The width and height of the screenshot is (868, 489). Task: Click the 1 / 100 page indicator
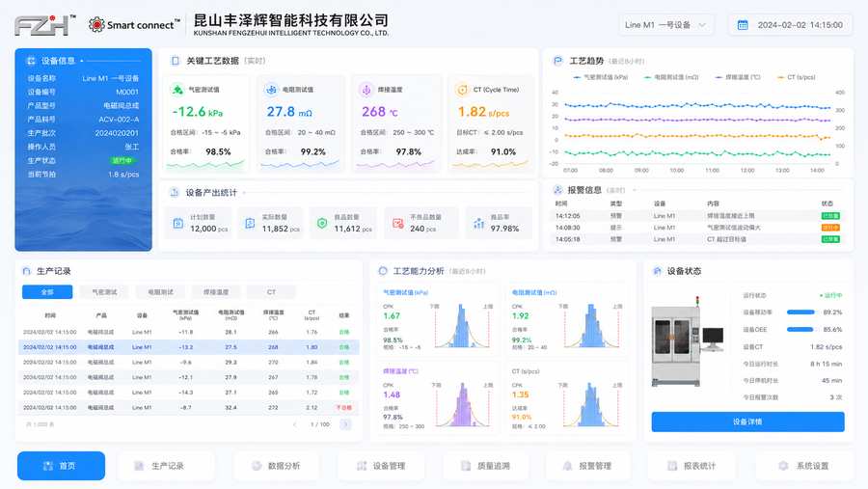320,424
